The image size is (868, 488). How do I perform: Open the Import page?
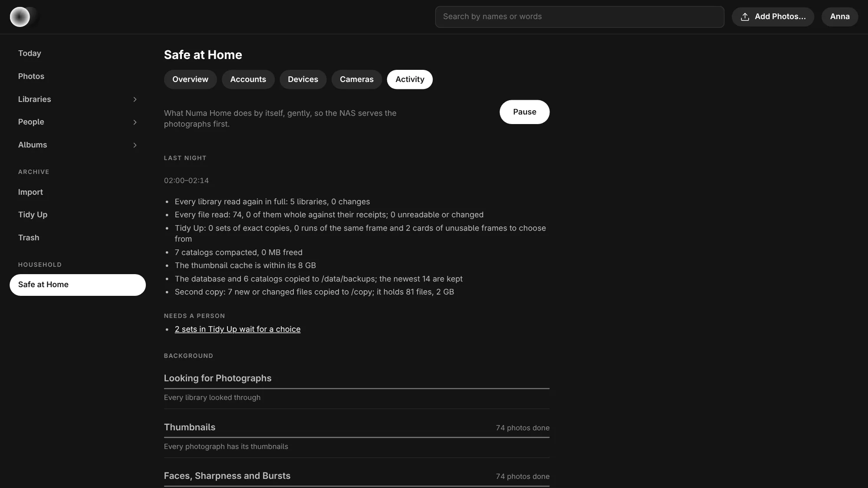pos(77,192)
